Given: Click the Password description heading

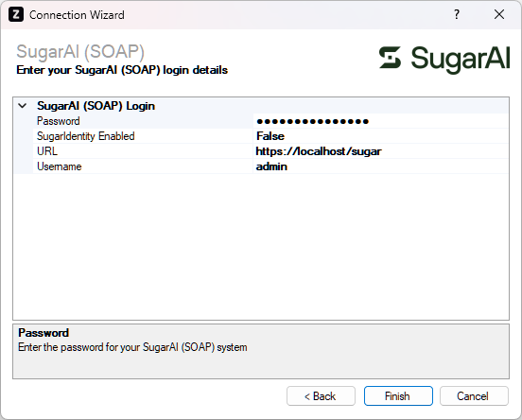Looking at the screenshot, I should tap(43, 333).
